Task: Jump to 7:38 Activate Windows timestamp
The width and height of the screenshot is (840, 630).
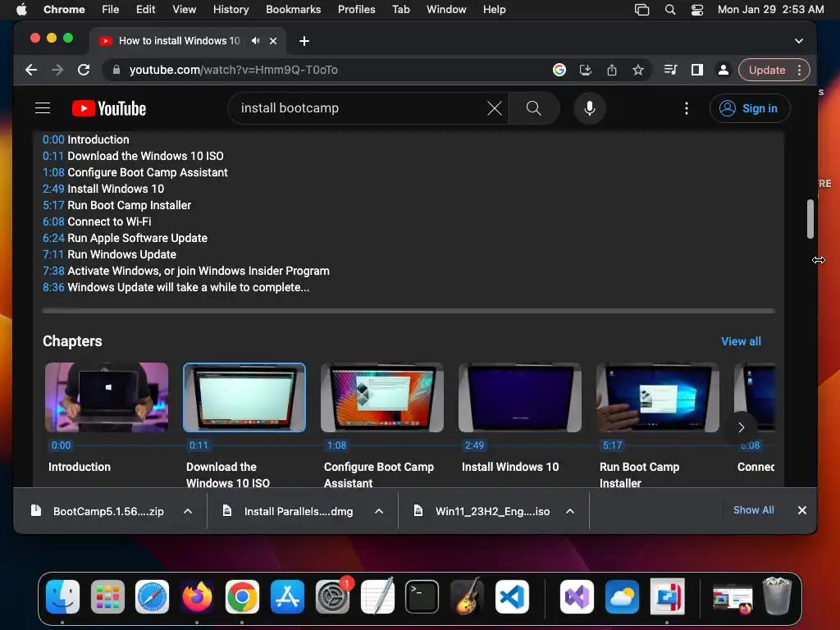Action: [53, 271]
